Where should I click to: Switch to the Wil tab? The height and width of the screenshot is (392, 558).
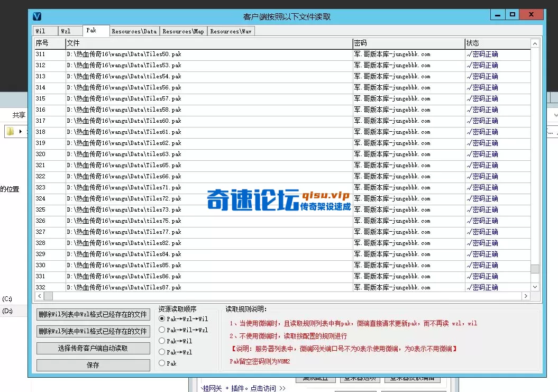45,31
